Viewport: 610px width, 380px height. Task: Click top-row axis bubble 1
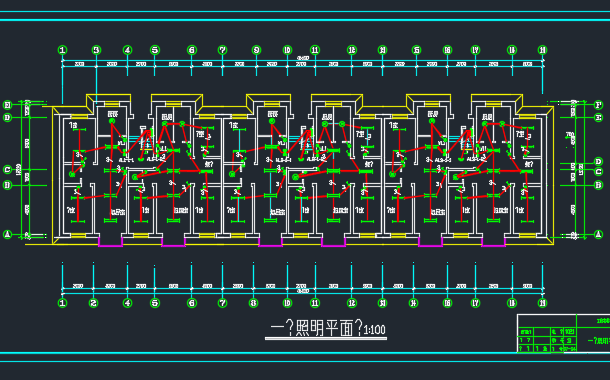(62, 50)
